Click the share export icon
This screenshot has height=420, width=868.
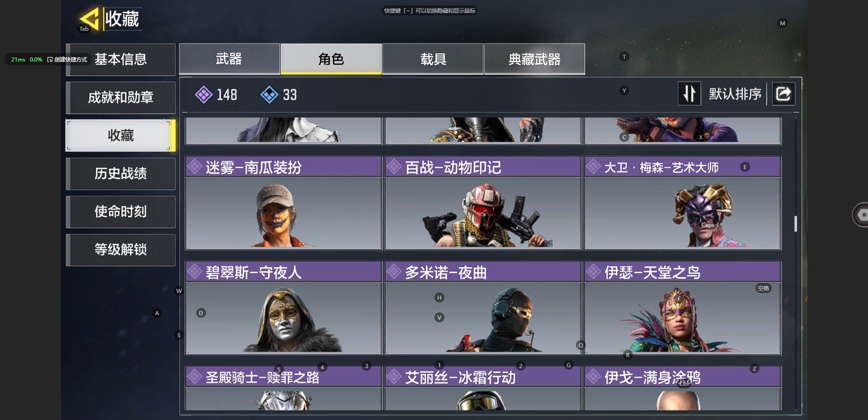coord(783,94)
